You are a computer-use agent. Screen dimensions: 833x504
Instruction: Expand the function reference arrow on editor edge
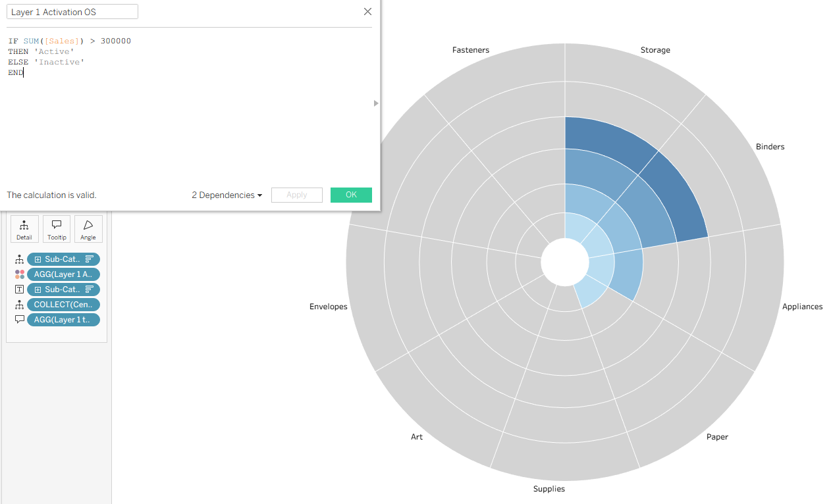(376, 103)
